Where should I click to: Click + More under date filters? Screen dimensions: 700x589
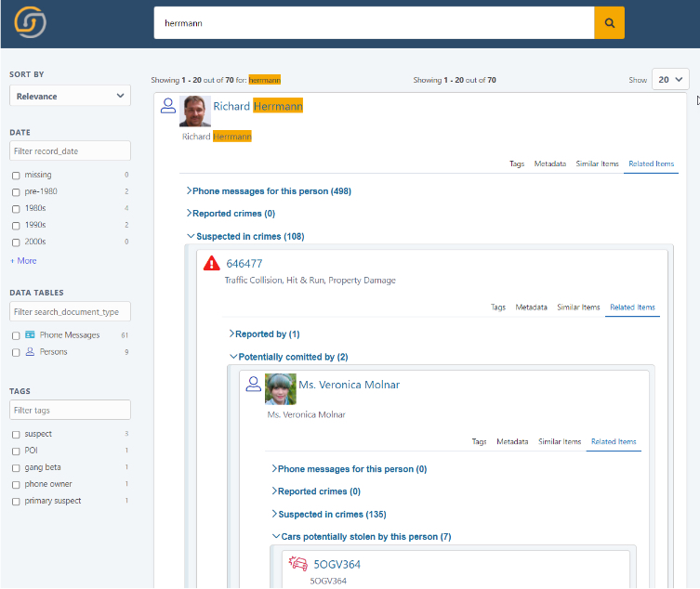[23, 260]
